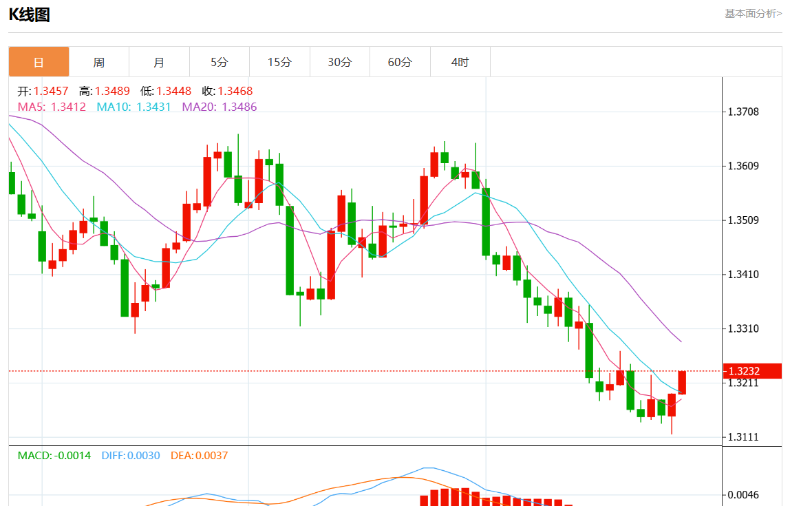Click the MACD: -0.0014 indicator value
The height and width of the screenshot is (506, 812).
coord(54,456)
